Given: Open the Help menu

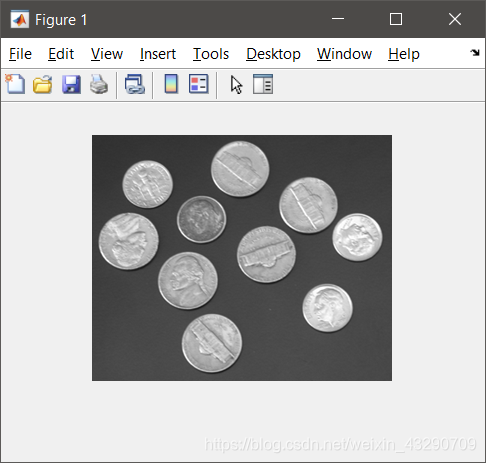Looking at the screenshot, I should pos(404,54).
